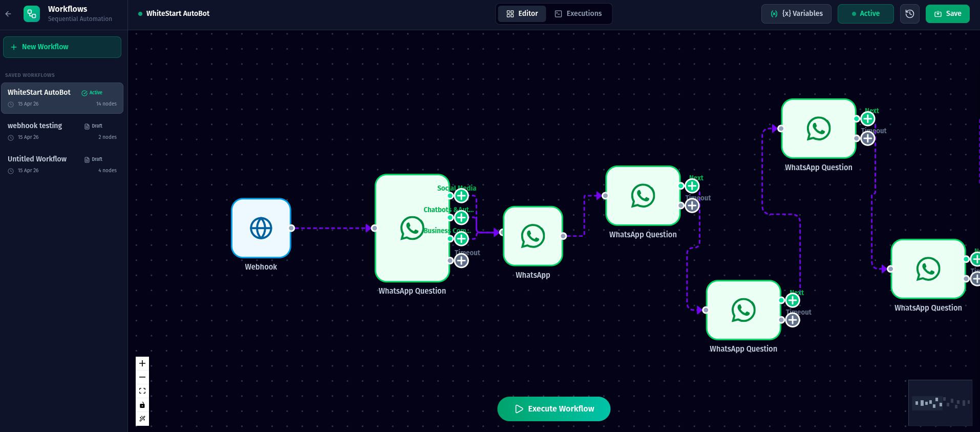Screen dimensions: 980x432
Task: Open the version history clock icon
Action: point(910,14)
